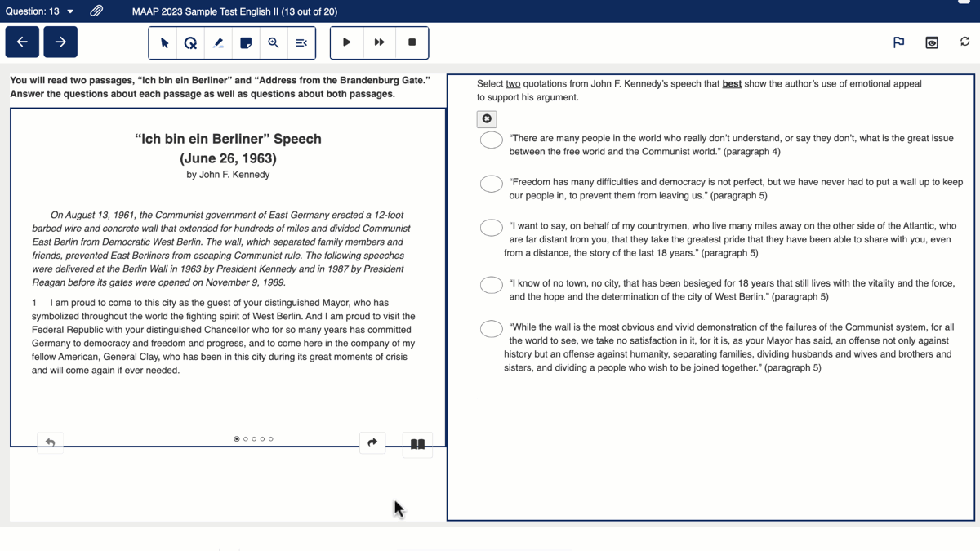Click the refresh icon in the top right

[x=964, y=42]
